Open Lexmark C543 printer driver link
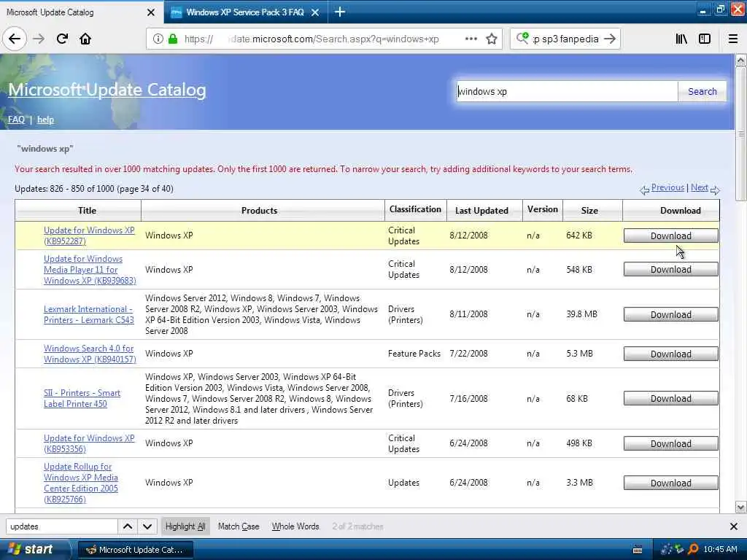 [88, 314]
